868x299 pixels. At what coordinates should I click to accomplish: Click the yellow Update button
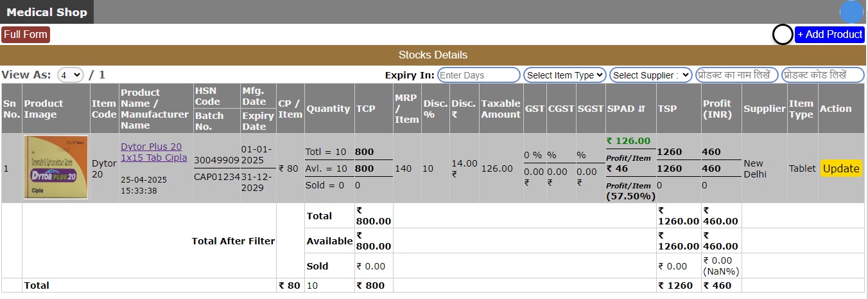point(841,168)
